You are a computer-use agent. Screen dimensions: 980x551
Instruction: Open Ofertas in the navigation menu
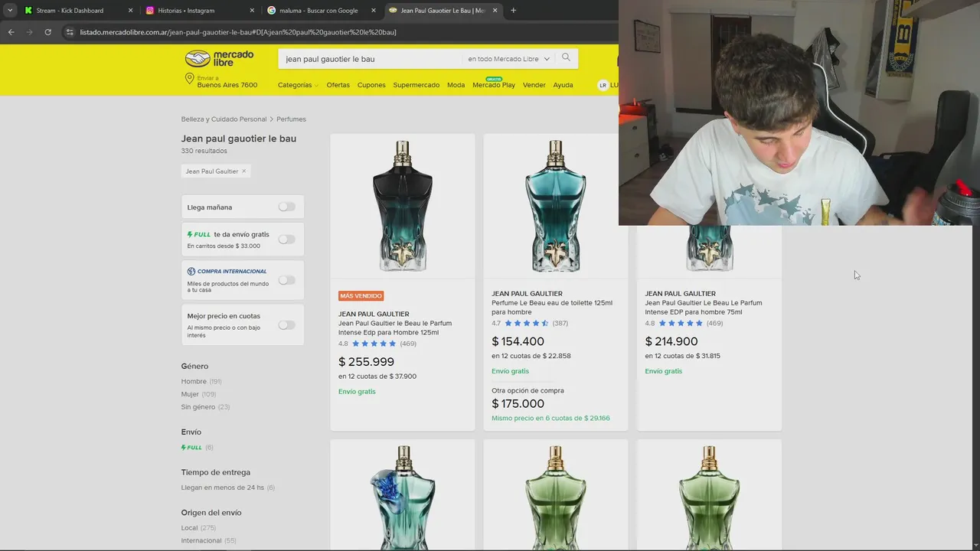[338, 85]
